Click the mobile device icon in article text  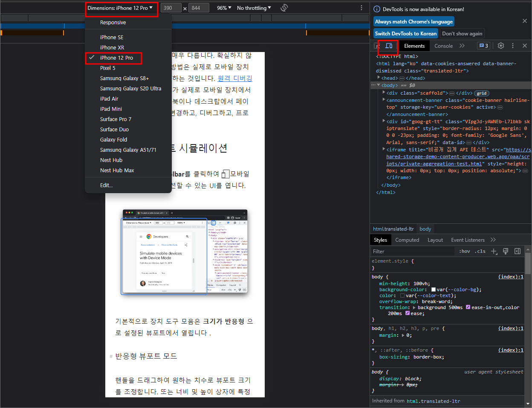[x=226, y=174]
